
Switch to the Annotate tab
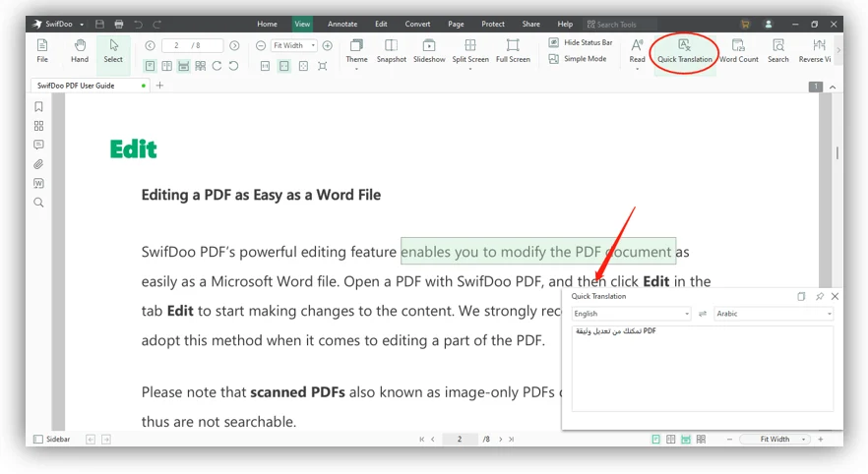[x=342, y=24]
